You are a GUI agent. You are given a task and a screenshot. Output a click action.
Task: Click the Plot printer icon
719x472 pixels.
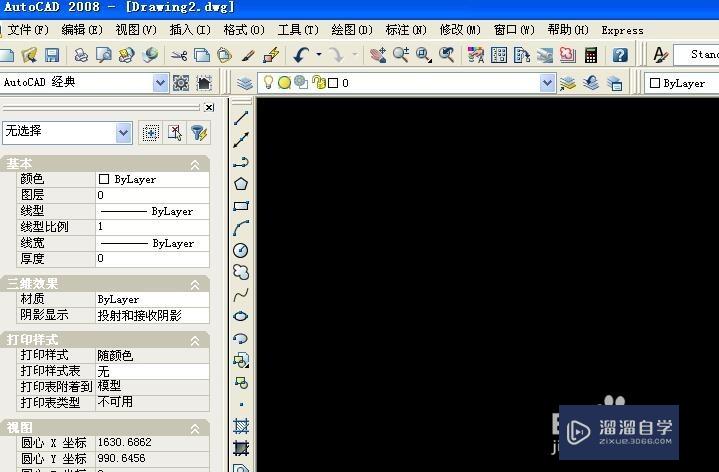(81, 55)
